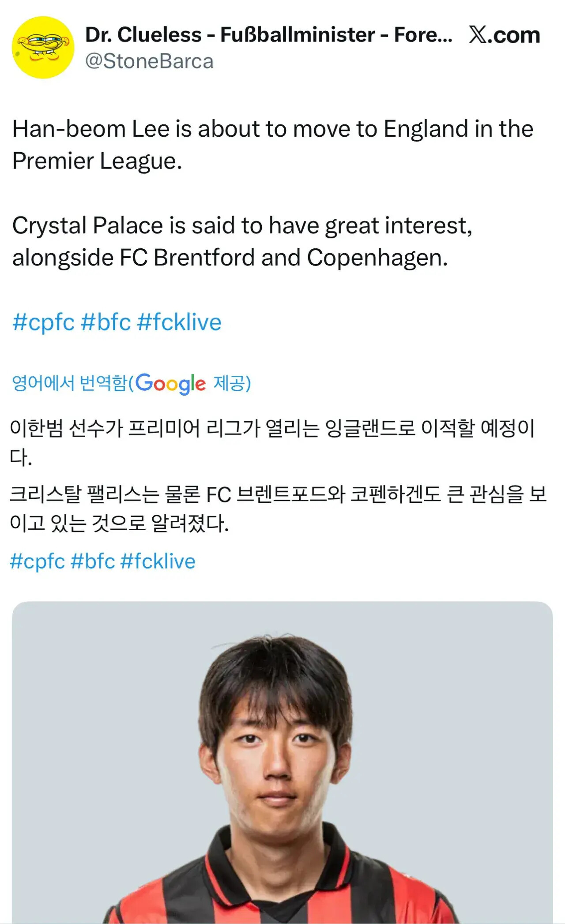The image size is (565, 924).
Task: Click the '제공)' text after Google
Action: 232,383
